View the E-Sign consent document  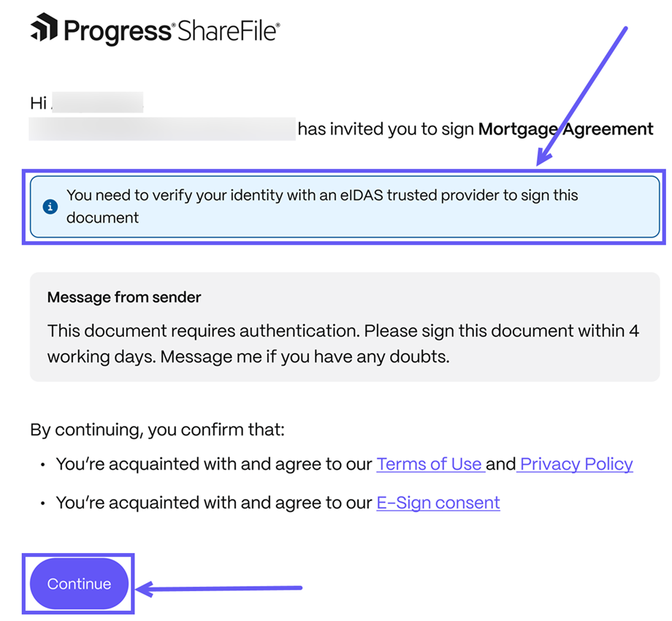click(438, 503)
